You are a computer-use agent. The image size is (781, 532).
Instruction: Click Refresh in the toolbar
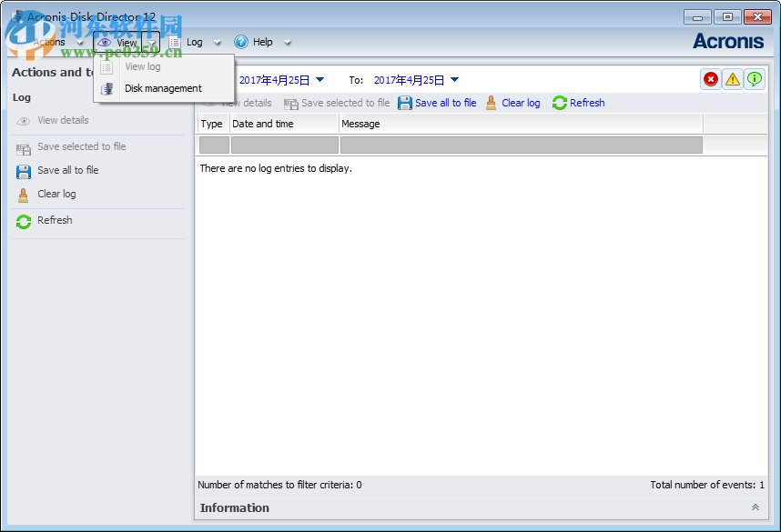coord(587,103)
